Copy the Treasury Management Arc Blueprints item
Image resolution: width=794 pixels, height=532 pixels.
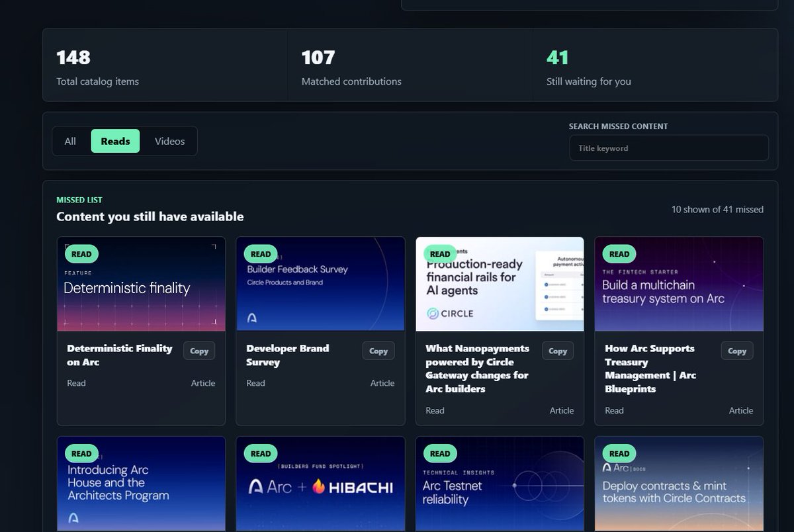coord(737,351)
